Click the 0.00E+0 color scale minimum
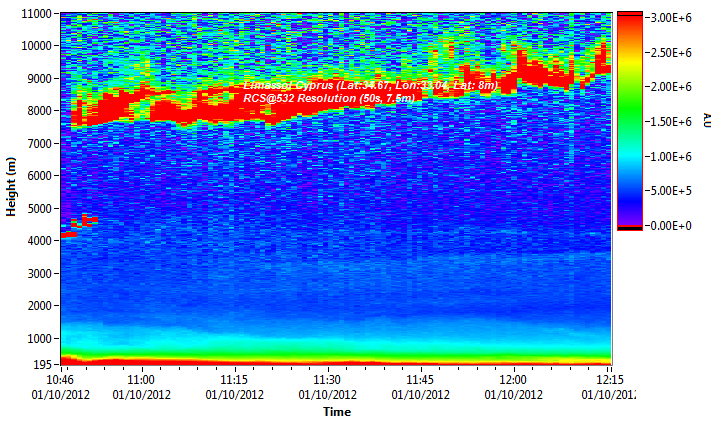The image size is (719, 429). point(664,226)
